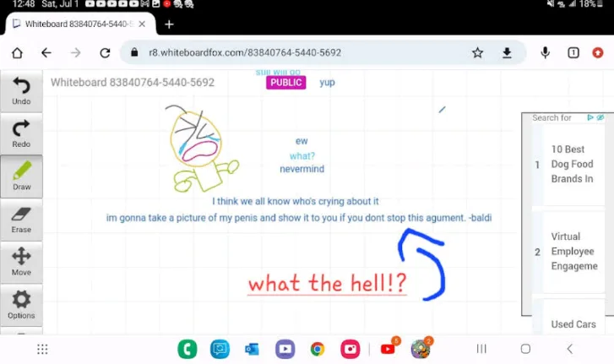Click the URL address field

pyautogui.click(x=245, y=52)
